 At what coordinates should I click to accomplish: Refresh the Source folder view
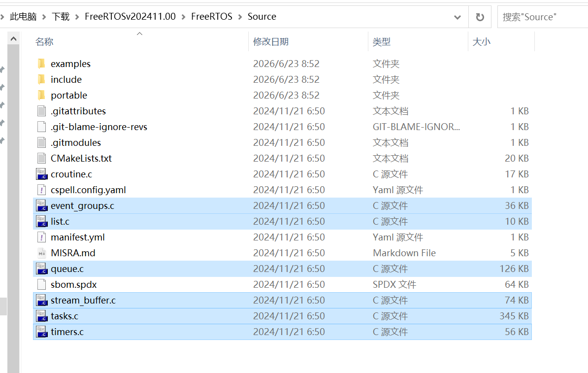(x=480, y=17)
